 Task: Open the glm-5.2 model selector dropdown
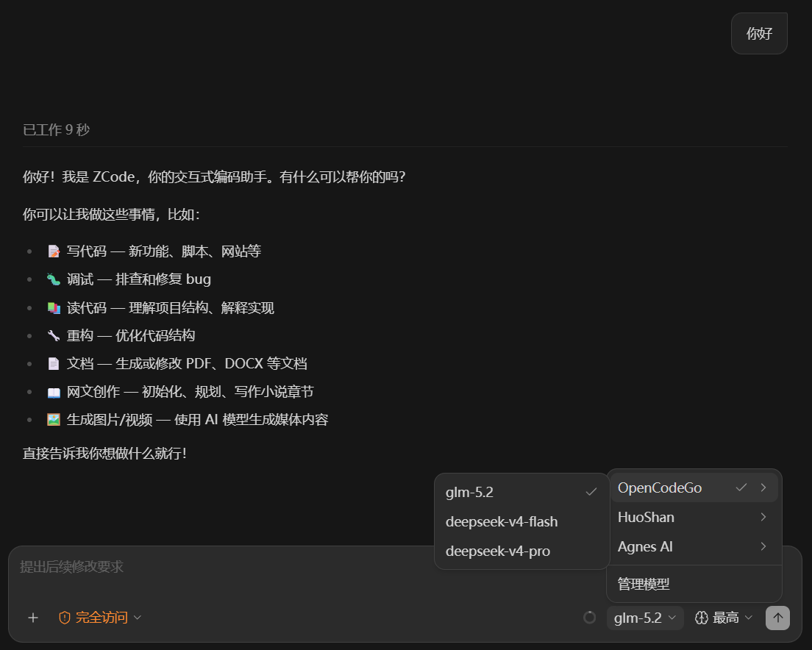click(645, 618)
